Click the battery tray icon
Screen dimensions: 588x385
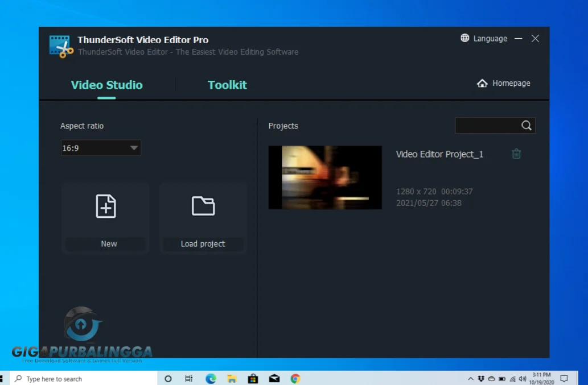[x=501, y=379]
